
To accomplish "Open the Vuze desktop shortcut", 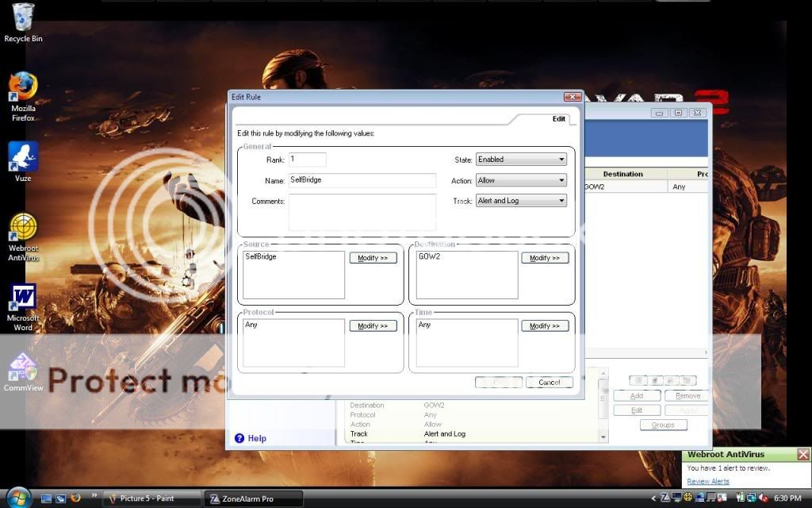I will coord(23,162).
